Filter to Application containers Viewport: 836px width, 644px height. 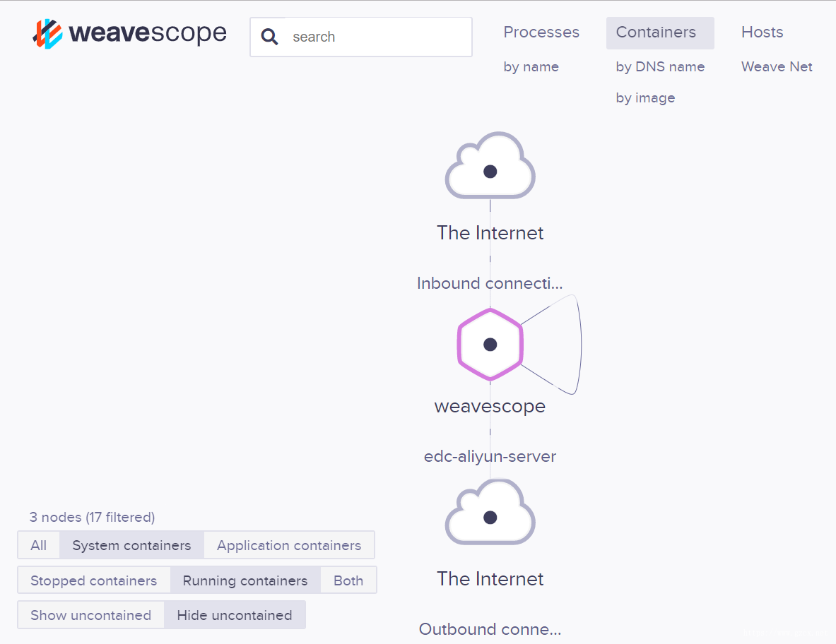[288, 545]
